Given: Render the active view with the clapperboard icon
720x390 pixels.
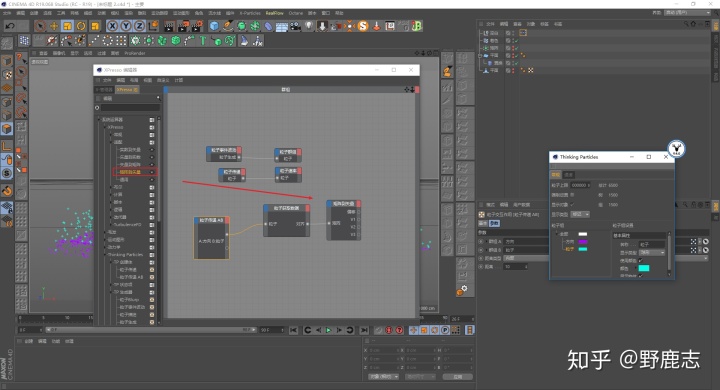Looking at the screenshot, I should pos(169,26).
